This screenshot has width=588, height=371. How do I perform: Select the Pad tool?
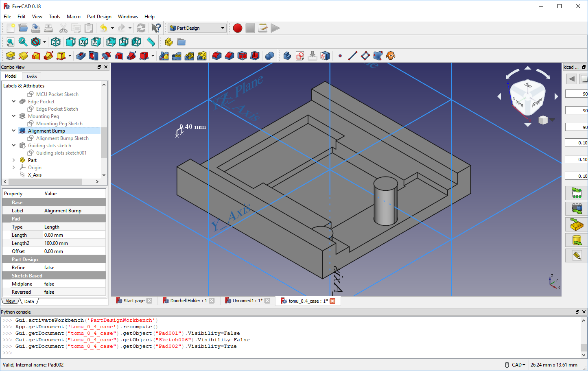pyautogui.click(x=10, y=56)
